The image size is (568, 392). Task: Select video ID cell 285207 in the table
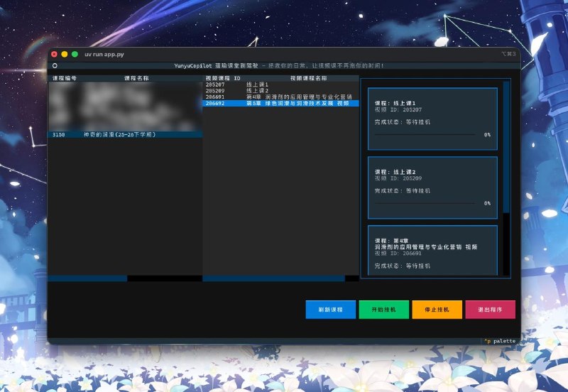(215, 85)
